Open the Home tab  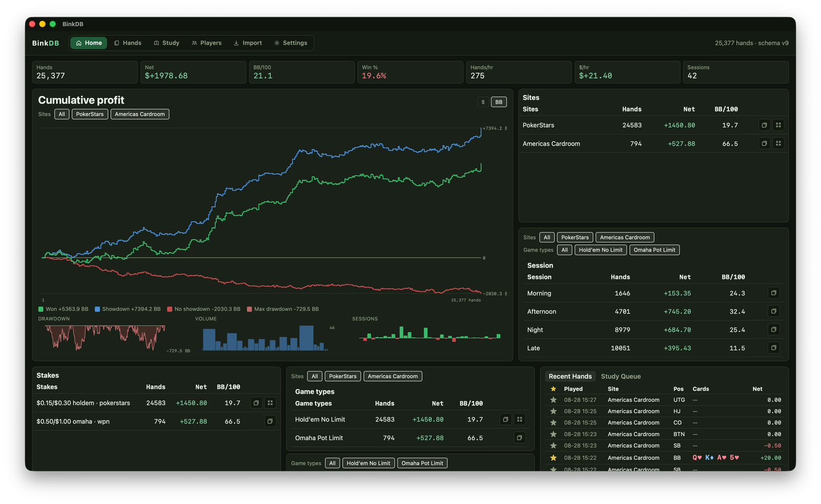click(x=89, y=43)
